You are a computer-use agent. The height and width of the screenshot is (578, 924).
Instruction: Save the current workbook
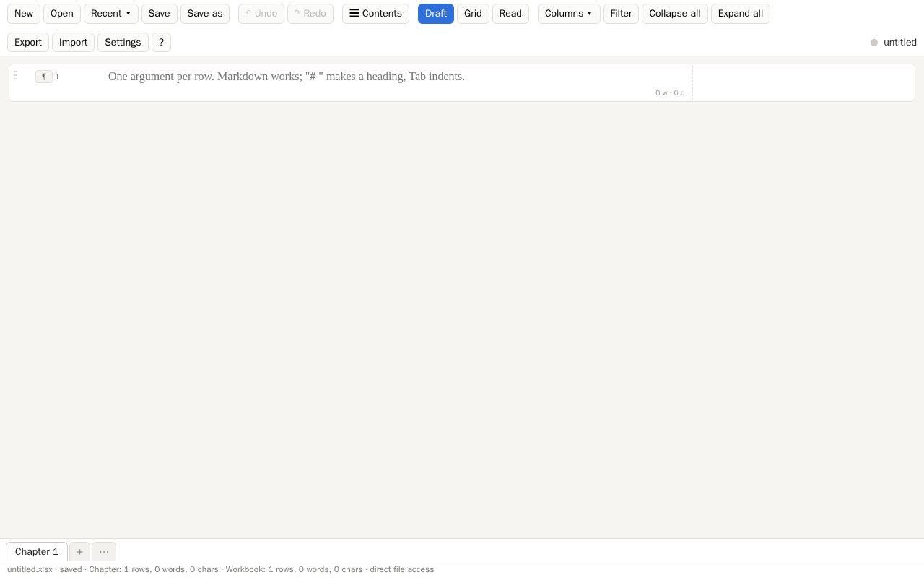point(159,14)
